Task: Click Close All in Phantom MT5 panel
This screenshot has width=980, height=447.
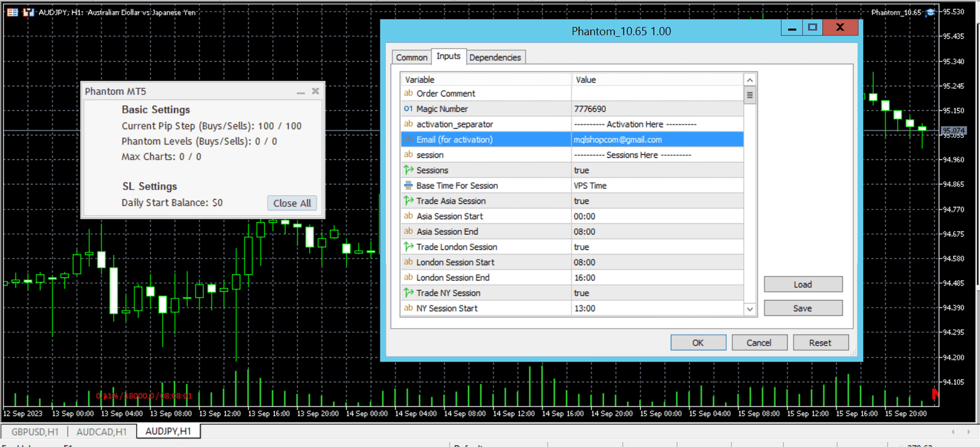Action: (292, 203)
